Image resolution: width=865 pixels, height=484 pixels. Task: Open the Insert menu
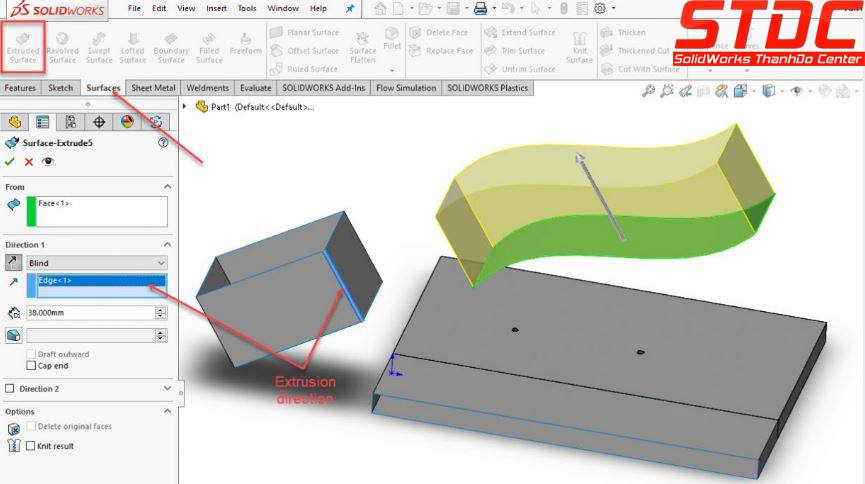tap(216, 8)
